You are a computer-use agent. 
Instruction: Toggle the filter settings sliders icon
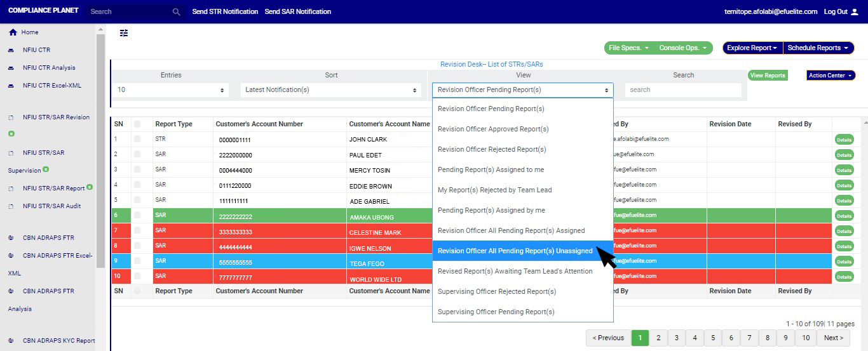tap(124, 33)
